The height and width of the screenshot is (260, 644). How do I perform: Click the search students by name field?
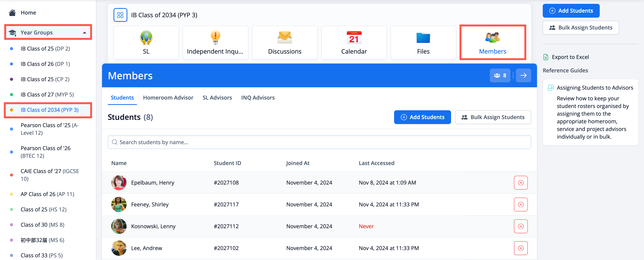319,142
